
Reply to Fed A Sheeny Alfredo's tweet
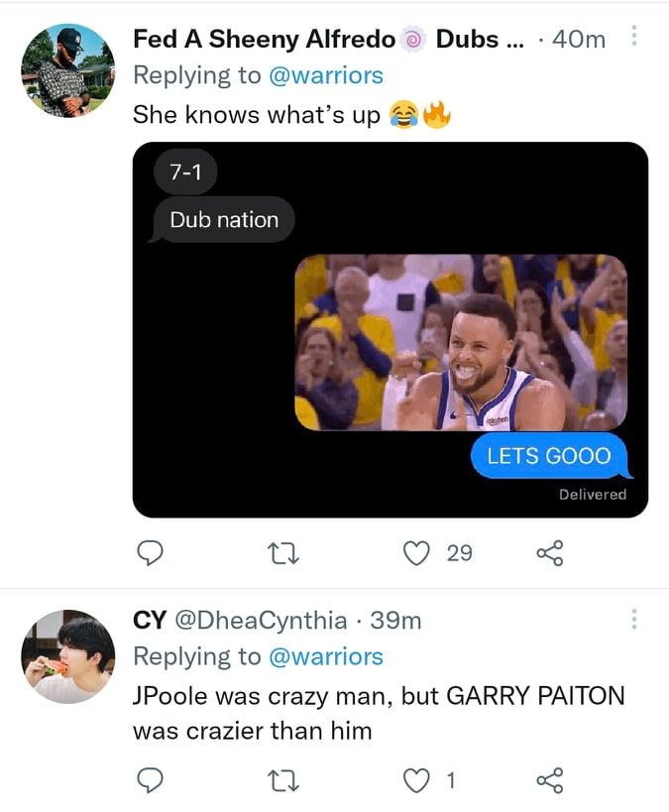click(x=149, y=552)
